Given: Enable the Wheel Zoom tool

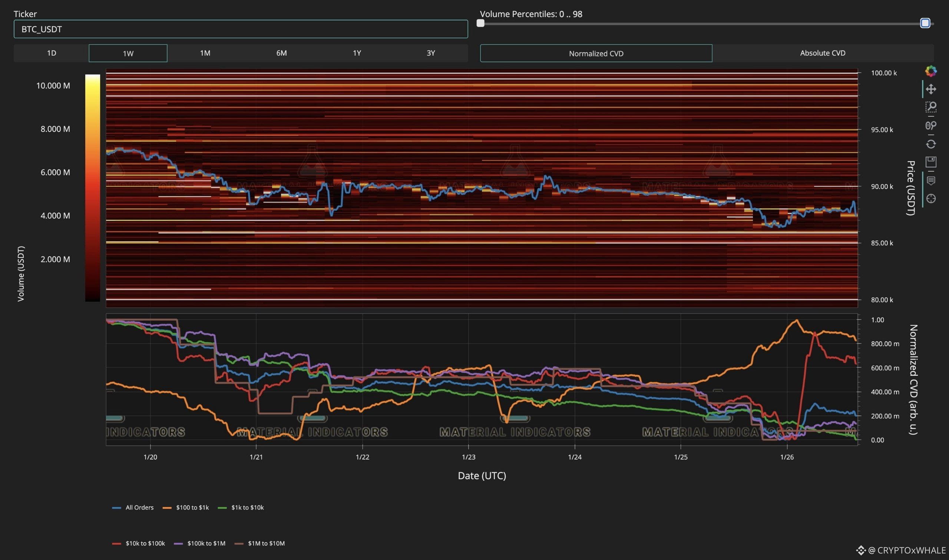Looking at the screenshot, I should tap(930, 125).
